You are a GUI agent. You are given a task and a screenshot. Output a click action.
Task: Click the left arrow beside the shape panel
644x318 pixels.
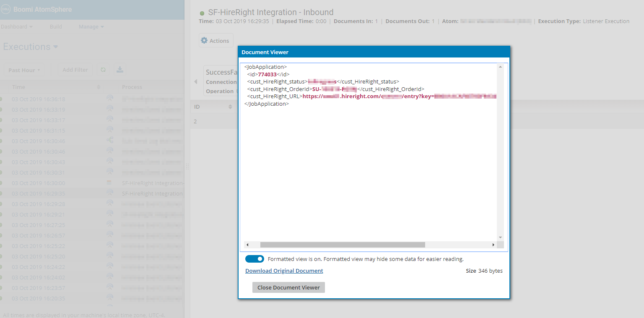click(x=195, y=81)
